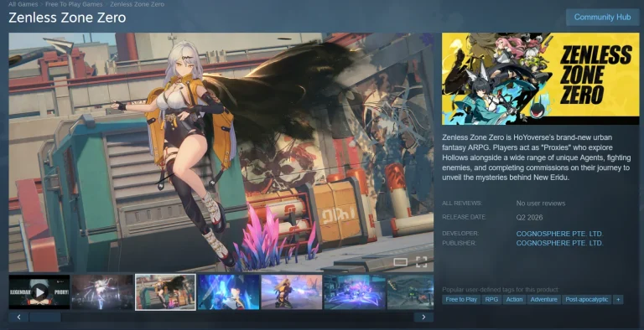The width and height of the screenshot is (644, 330).
Task: Click the 'RELEASE DATE:' label
Action: pos(464,217)
